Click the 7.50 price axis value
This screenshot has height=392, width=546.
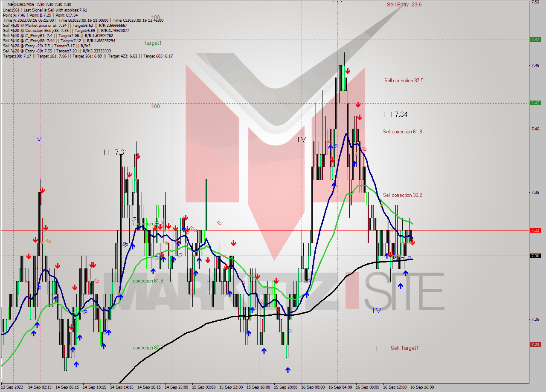(535, 2)
